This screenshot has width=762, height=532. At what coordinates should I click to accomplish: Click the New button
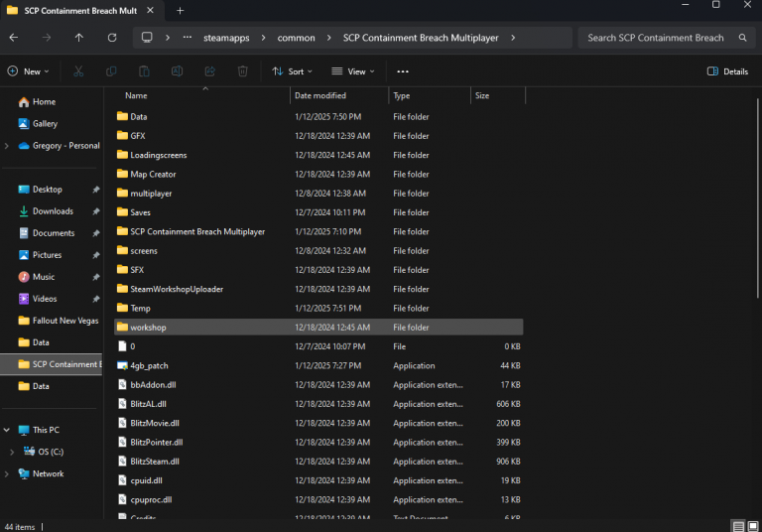[28, 71]
